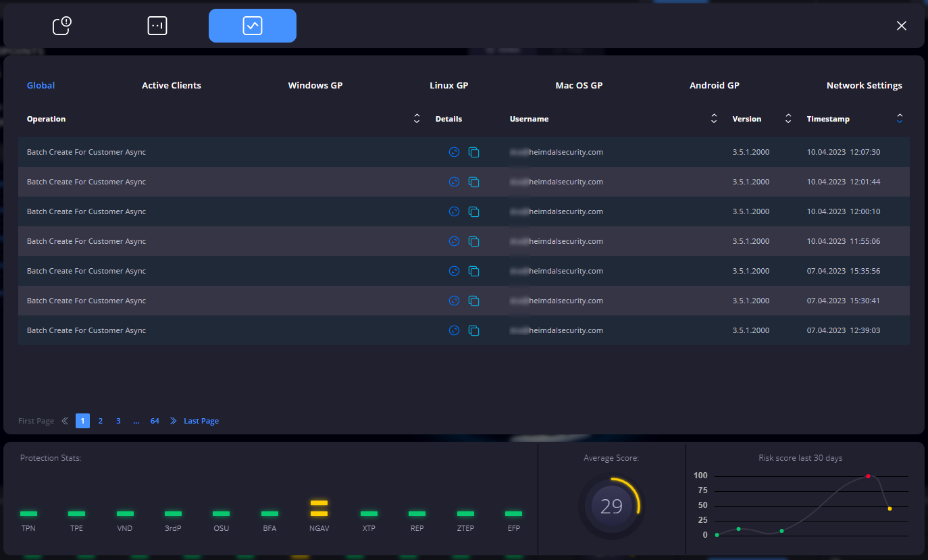Click the copy icon for the 12:07:30 row
The height and width of the screenshot is (560, 928).
pos(474,152)
